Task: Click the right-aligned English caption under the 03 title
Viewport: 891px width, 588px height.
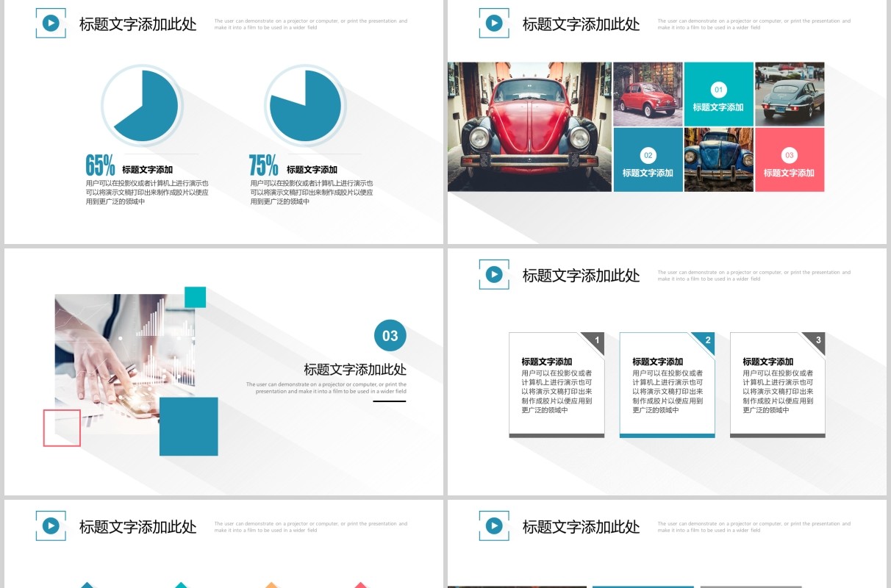Action: pos(326,387)
